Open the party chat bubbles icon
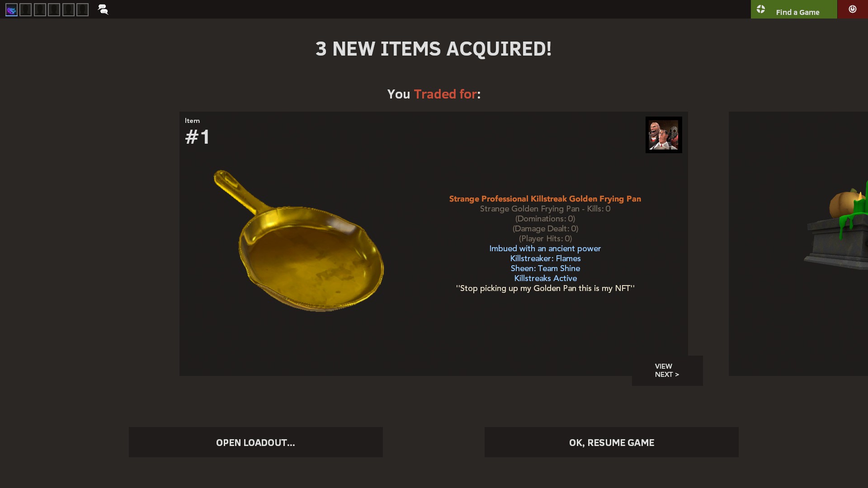The width and height of the screenshot is (868, 488). (103, 9)
